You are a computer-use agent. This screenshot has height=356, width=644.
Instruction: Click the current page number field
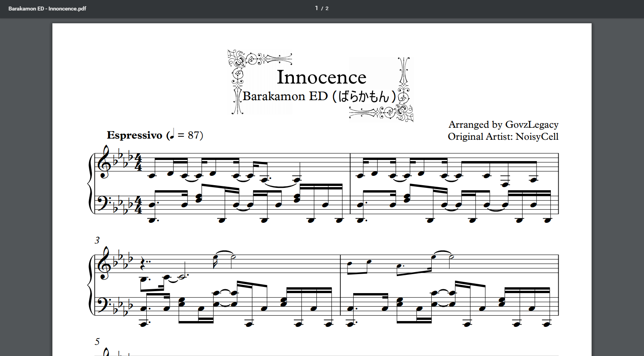coord(316,8)
